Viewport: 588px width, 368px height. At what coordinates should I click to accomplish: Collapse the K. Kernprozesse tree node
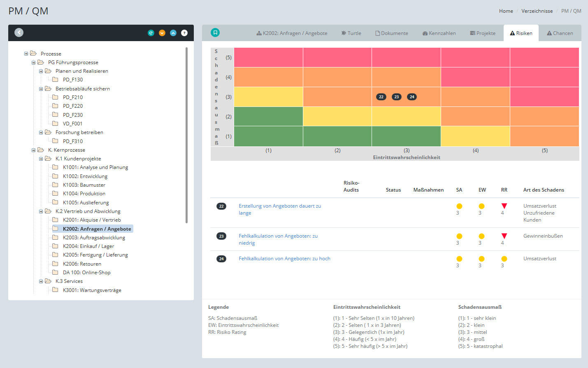(x=34, y=150)
